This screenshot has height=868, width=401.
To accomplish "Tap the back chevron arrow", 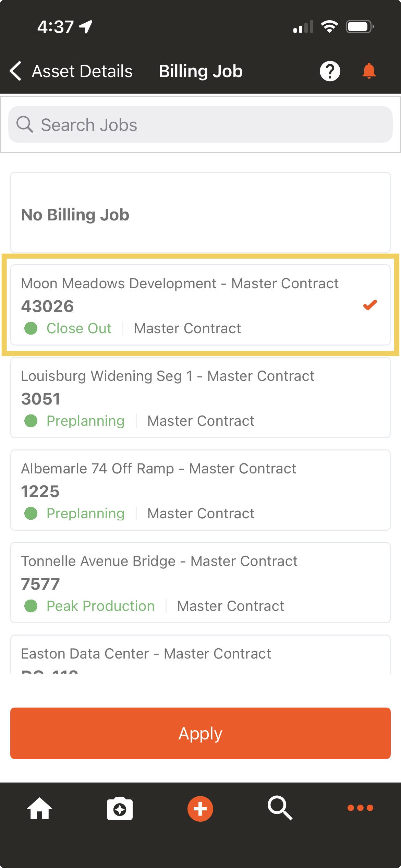I will tap(16, 71).
